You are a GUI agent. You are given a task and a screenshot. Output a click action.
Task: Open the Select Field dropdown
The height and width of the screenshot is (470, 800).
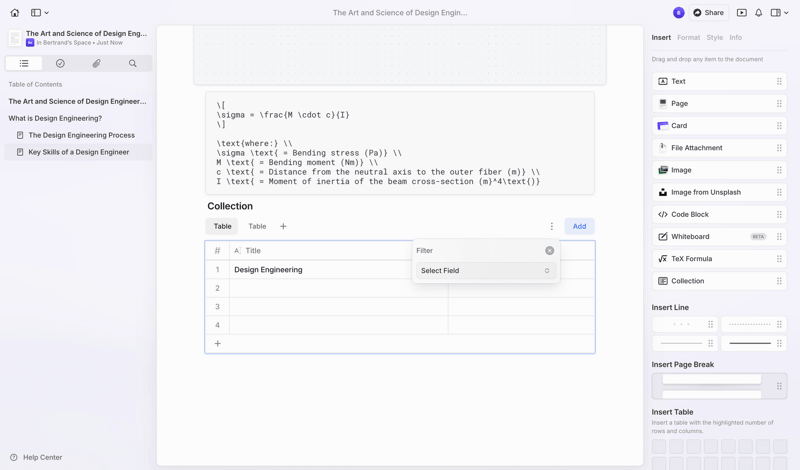[x=485, y=271]
